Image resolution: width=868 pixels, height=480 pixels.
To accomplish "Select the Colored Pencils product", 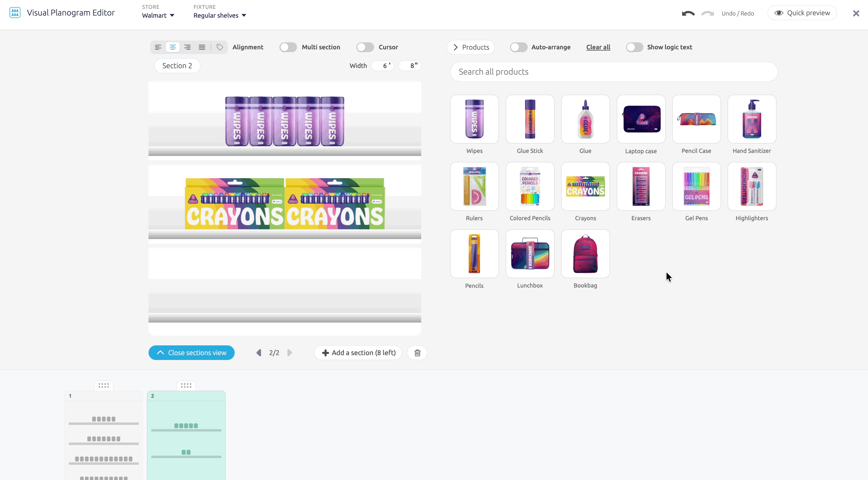I will (x=530, y=186).
